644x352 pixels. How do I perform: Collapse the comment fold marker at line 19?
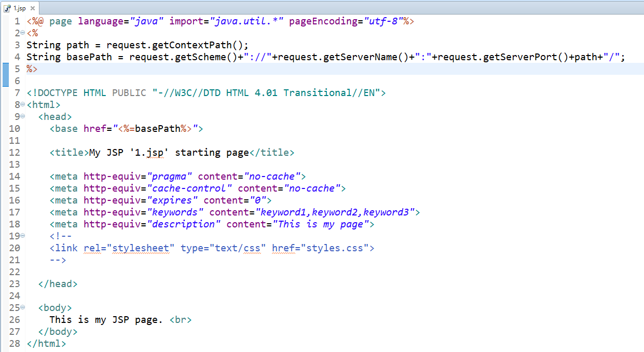pyautogui.click(x=22, y=236)
